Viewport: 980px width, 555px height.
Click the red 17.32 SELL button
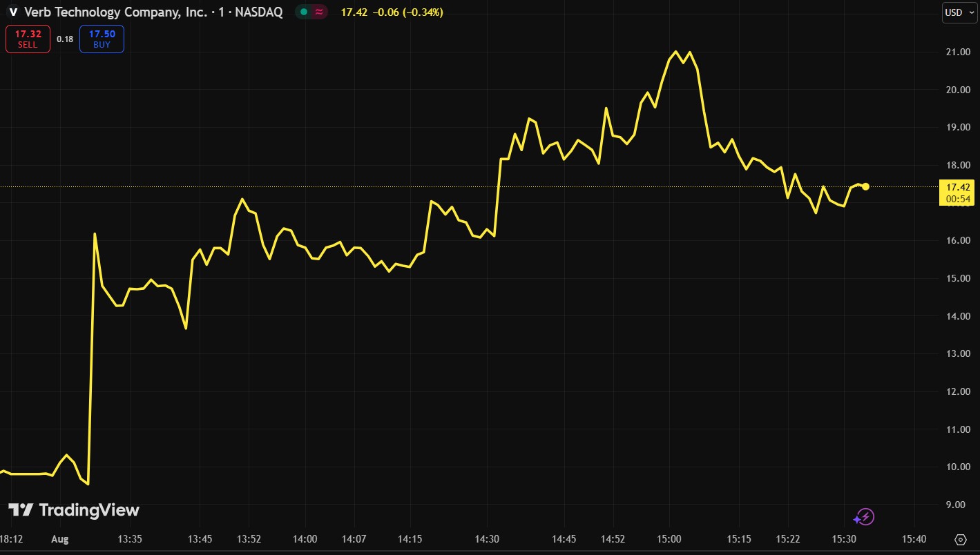coord(28,39)
